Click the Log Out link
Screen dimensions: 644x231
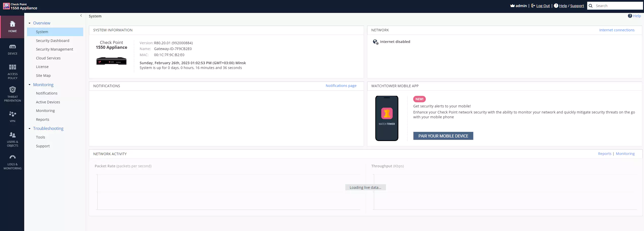(543, 6)
